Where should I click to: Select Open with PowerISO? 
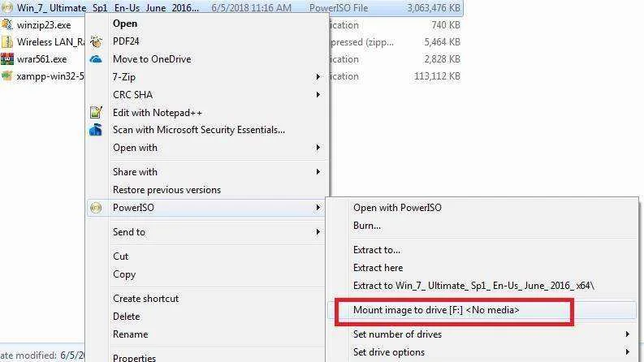pos(397,208)
